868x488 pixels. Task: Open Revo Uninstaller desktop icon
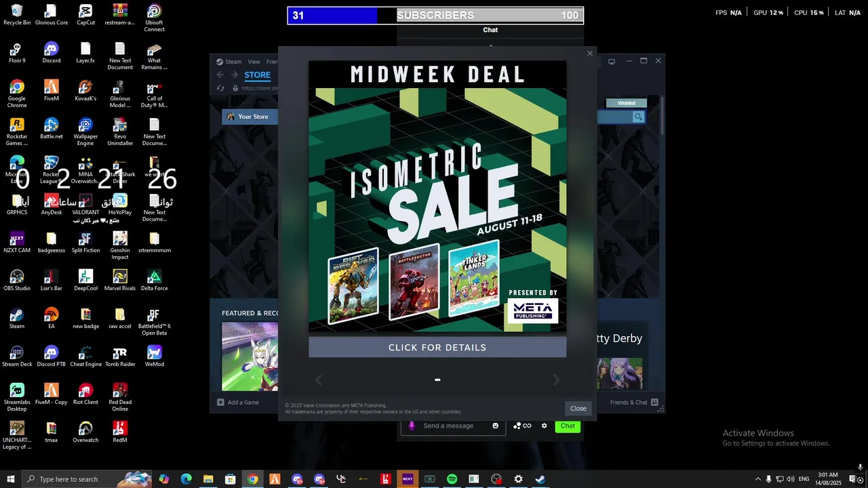[120, 132]
